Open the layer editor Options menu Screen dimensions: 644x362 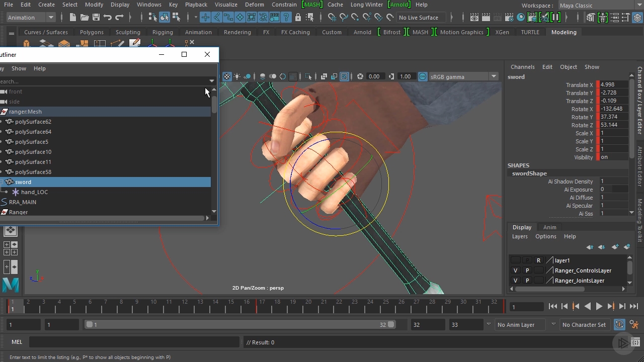[545, 236]
